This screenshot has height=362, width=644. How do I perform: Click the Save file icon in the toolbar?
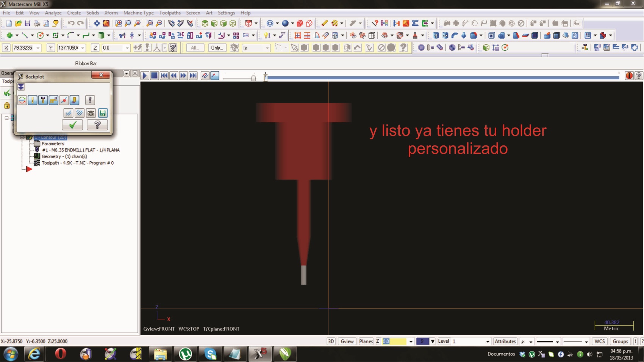click(27, 23)
